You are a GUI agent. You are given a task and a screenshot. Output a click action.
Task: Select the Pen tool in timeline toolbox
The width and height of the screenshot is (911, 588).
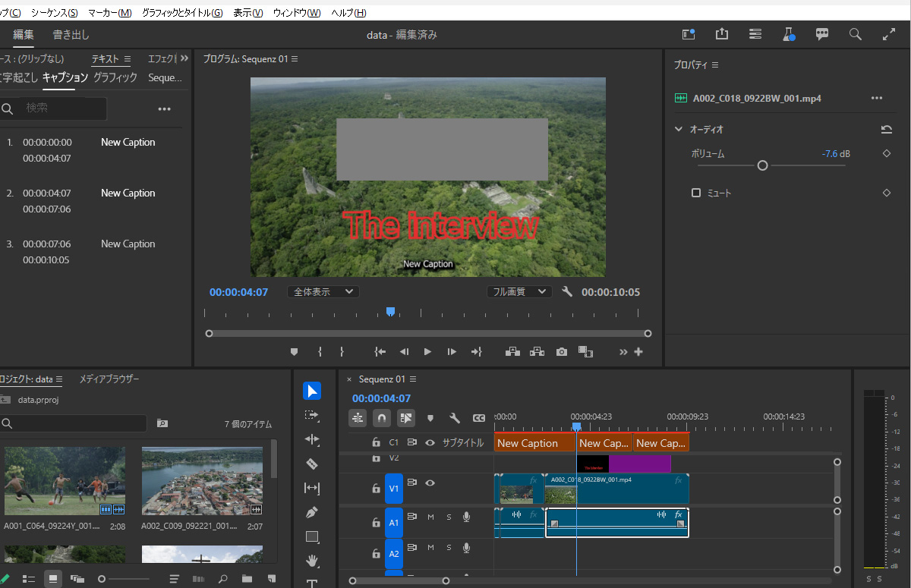click(312, 512)
